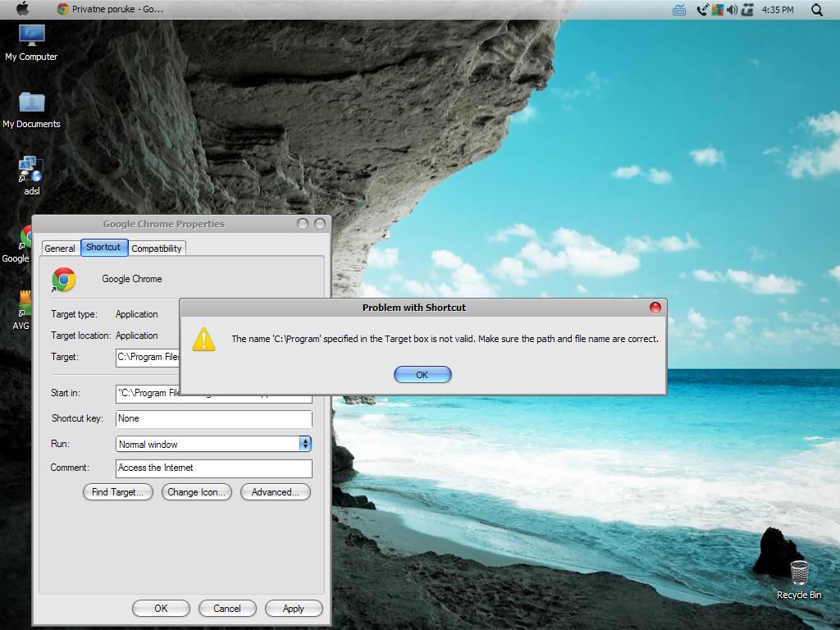Open the Privatne poruke Chrome taskbar item
Image resolution: width=840 pixels, height=630 pixels.
110,9
